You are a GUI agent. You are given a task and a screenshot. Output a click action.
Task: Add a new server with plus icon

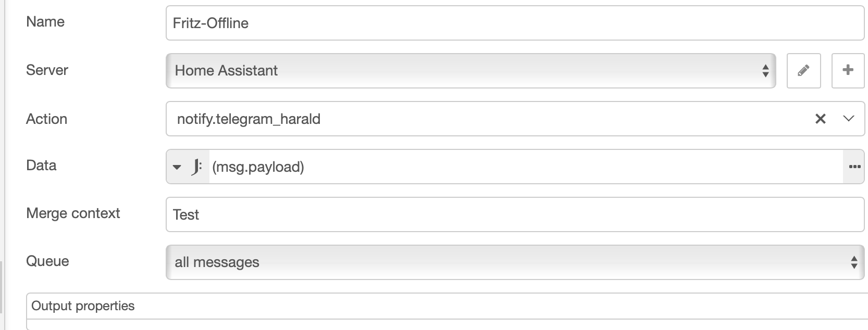tap(848, 70)
